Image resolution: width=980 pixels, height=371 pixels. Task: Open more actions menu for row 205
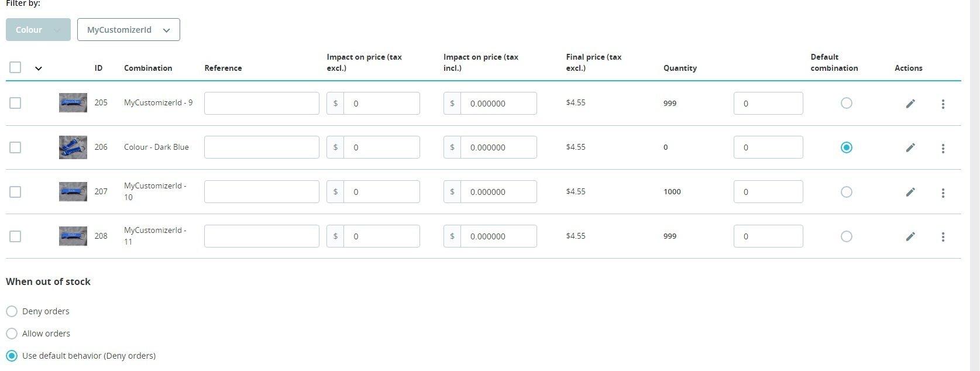943,104
